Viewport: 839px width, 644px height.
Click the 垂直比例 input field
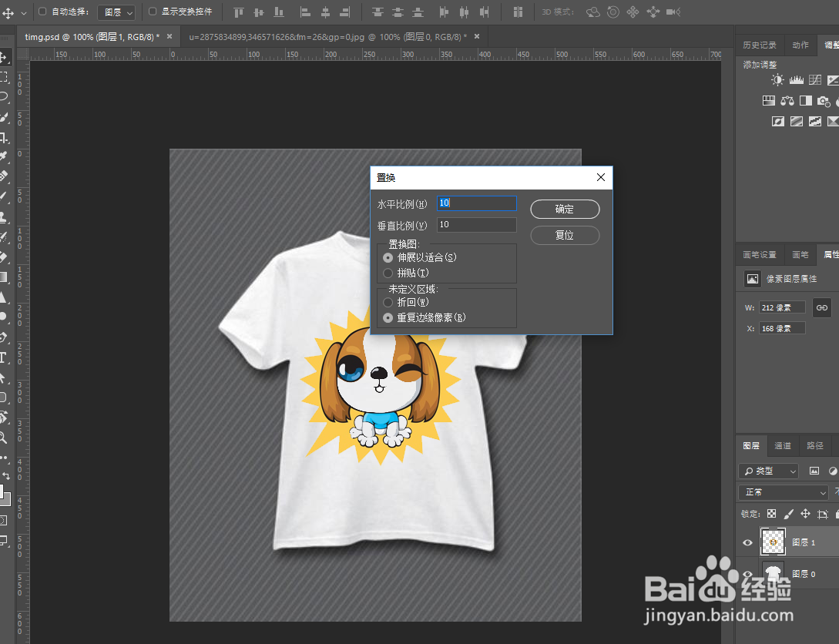(x=477, y=225)
